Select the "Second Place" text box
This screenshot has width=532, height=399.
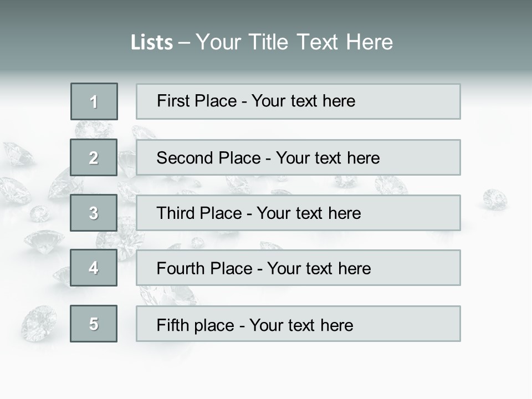298,157
